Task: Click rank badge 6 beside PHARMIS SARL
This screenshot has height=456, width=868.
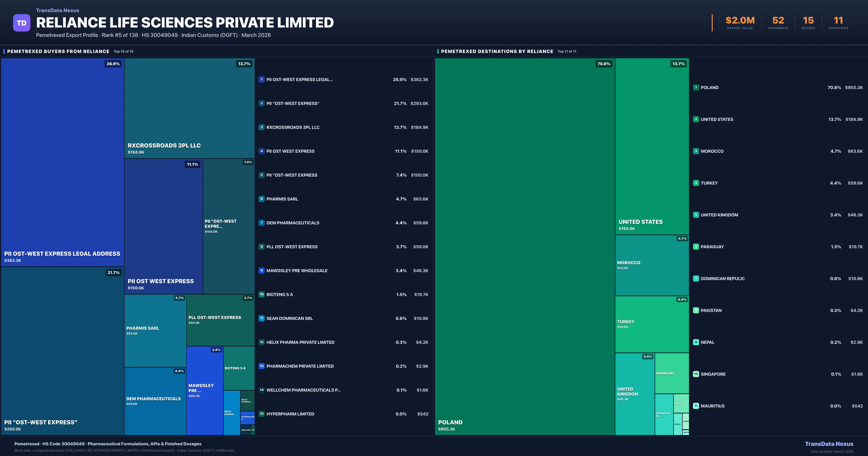Action: (x=261, y=199)
